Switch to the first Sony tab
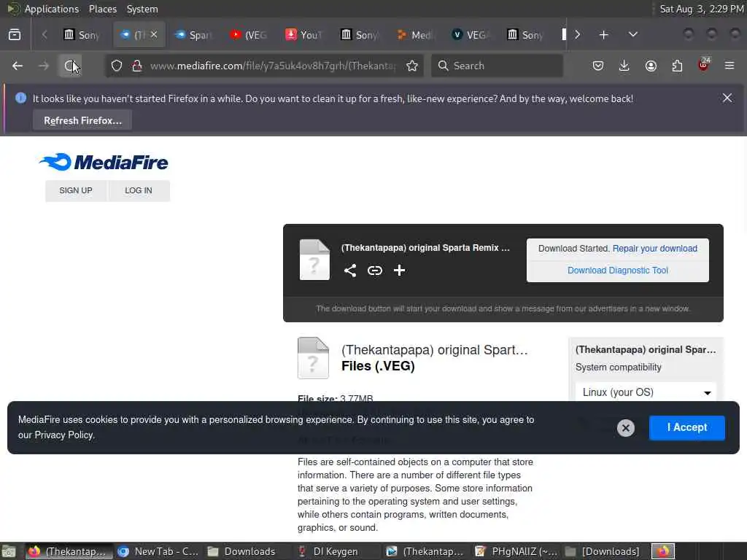This screenshot has width=747, height=560. pos(82,35)
